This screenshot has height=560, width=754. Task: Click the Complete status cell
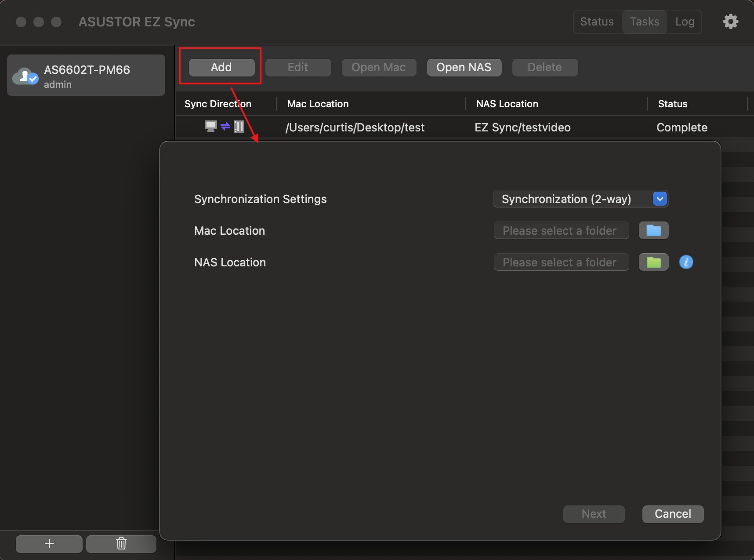tap(682, 127)
